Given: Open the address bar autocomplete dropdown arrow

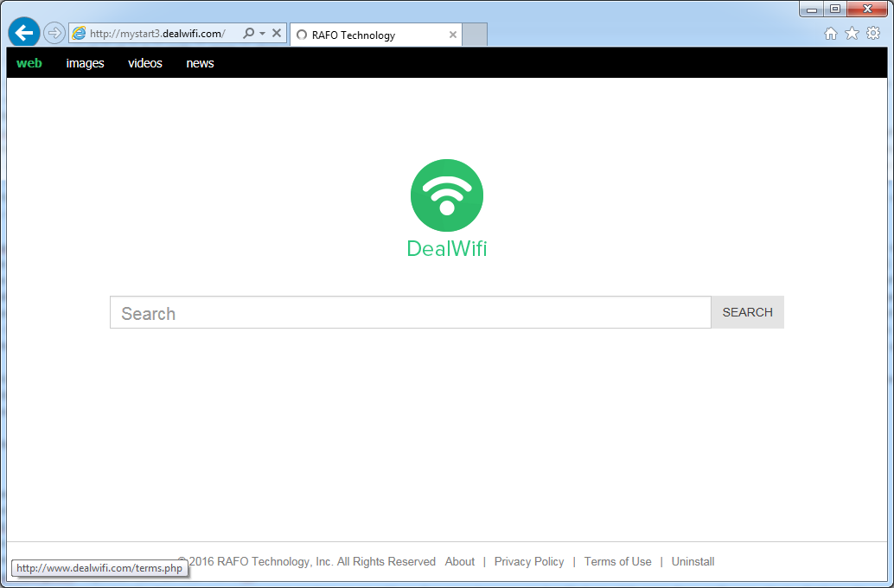Looking at the screenshot, I should pos(262,34).
